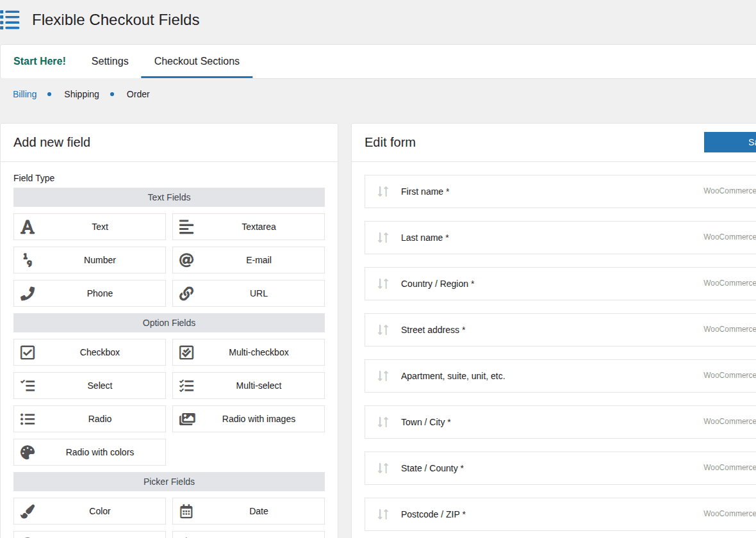The image size is (756, 538).
Task: Click the sort handle for Street address
Action: click(x=383, y=330)
